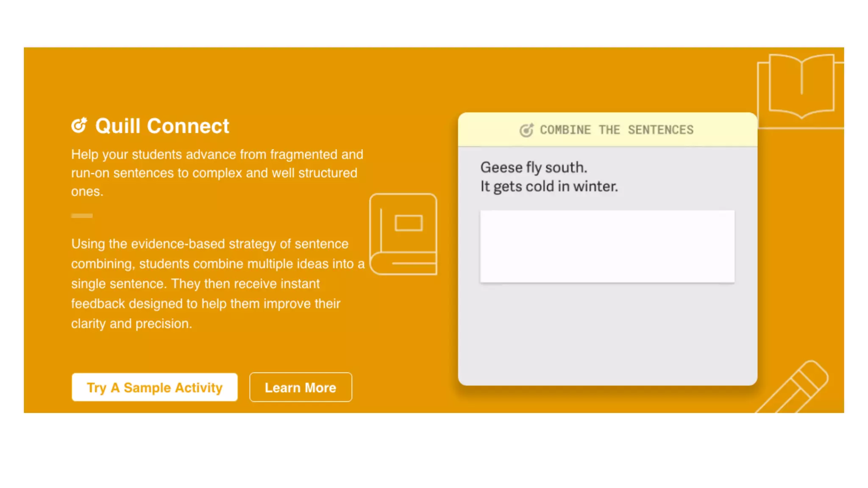Click the closed book outline icon
The image size is (868, 488).
click(403, 234)
